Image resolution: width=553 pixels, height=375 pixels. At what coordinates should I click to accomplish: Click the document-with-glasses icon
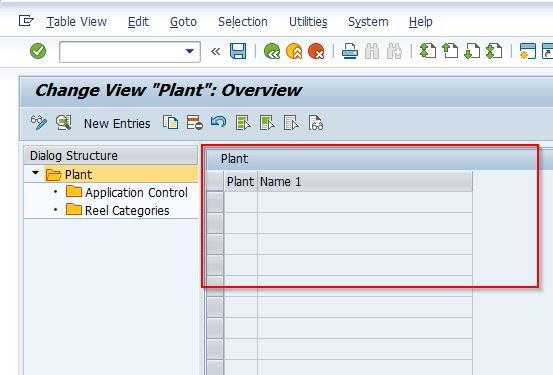tap(316, 123)
